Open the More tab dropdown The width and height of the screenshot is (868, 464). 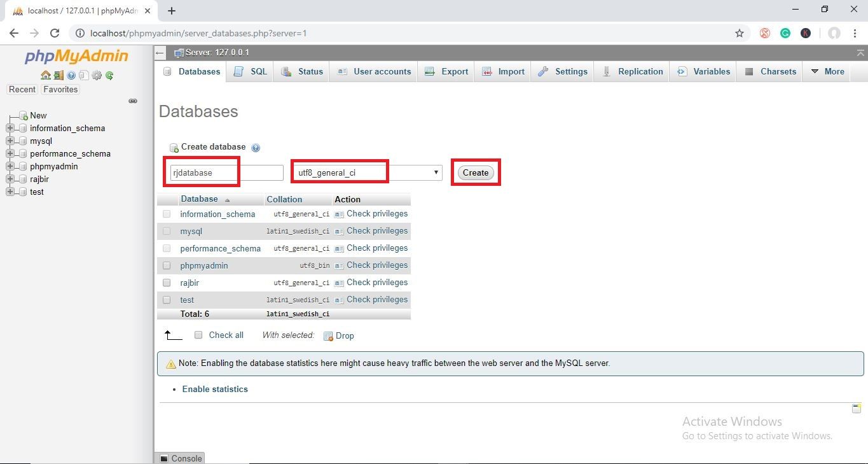(827, 71)
